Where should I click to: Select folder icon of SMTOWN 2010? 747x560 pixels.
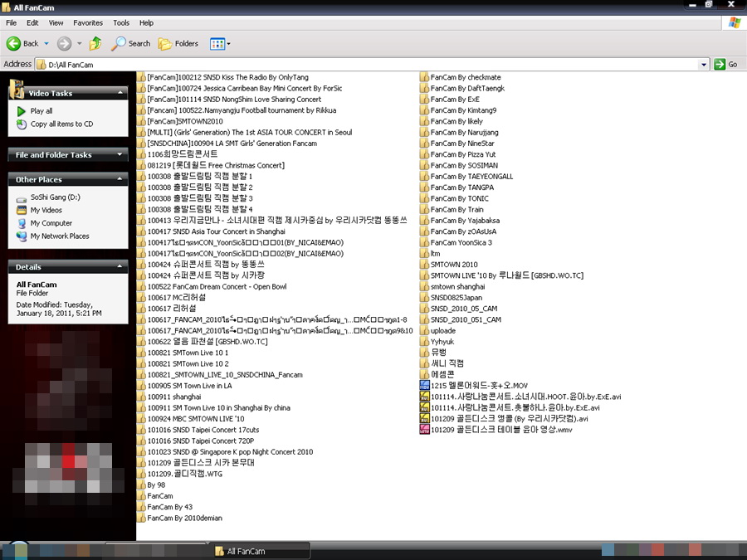424,265
